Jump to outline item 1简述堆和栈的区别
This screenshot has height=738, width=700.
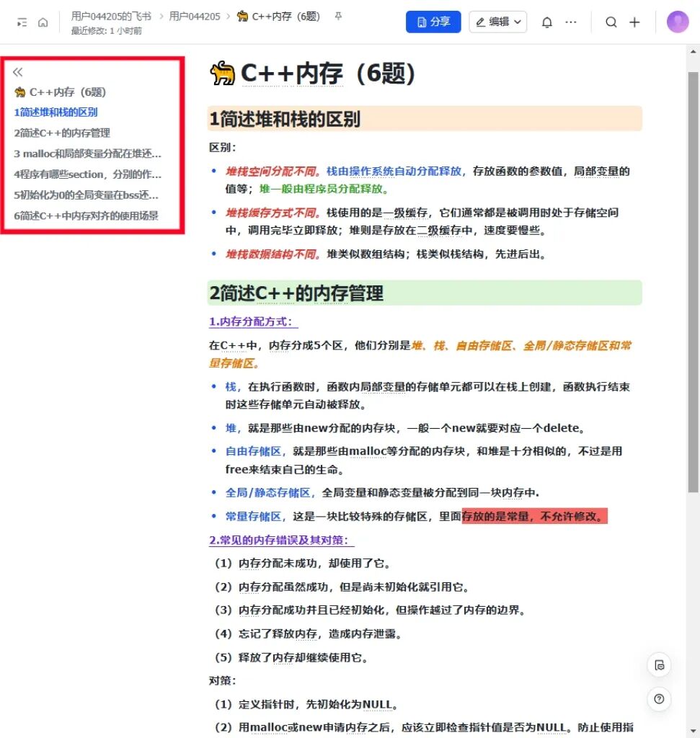56,112
